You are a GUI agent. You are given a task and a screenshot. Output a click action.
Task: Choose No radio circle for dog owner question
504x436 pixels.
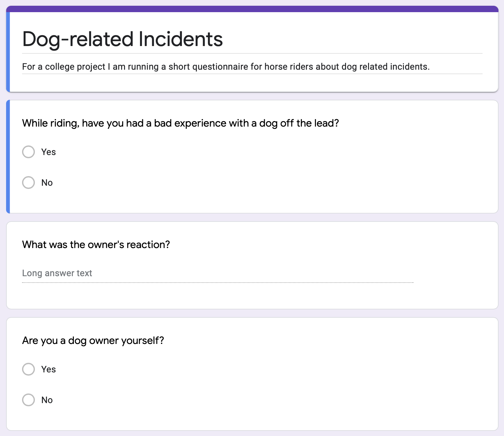click(28, 400)
